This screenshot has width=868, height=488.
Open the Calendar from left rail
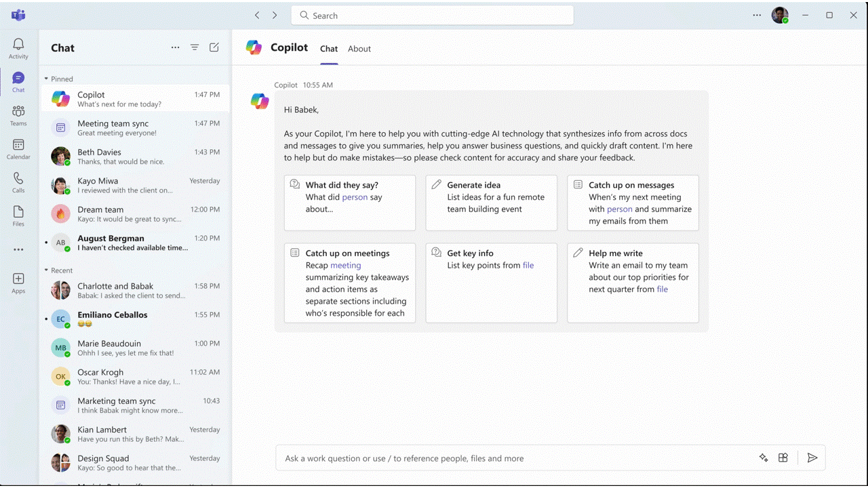coord(18,148)
